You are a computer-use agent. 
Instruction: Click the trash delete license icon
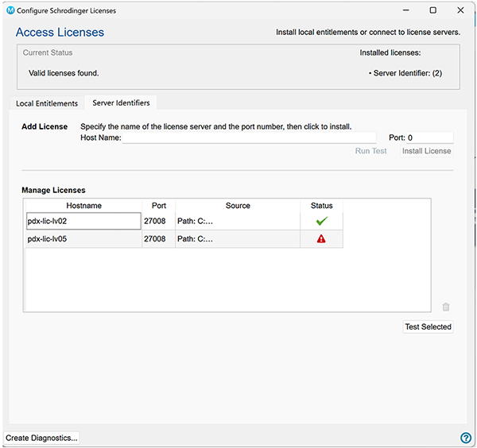(446, 307)
